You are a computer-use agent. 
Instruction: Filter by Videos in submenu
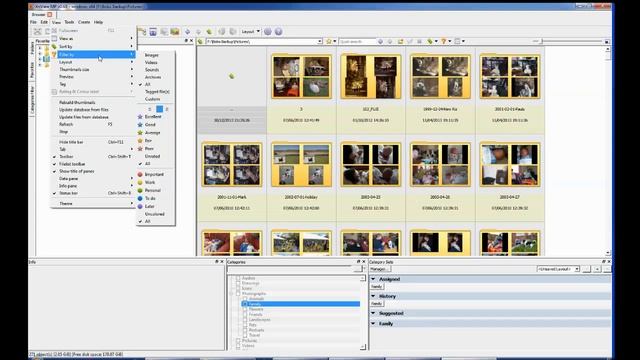156,62
